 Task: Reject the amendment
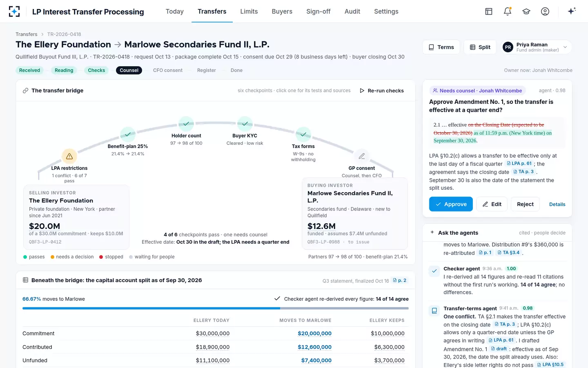point(525,204)
